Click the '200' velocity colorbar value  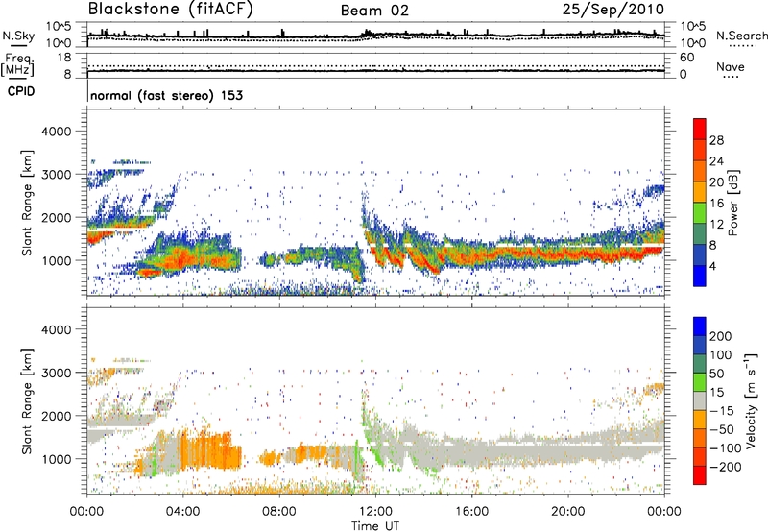tap(721, 336)
